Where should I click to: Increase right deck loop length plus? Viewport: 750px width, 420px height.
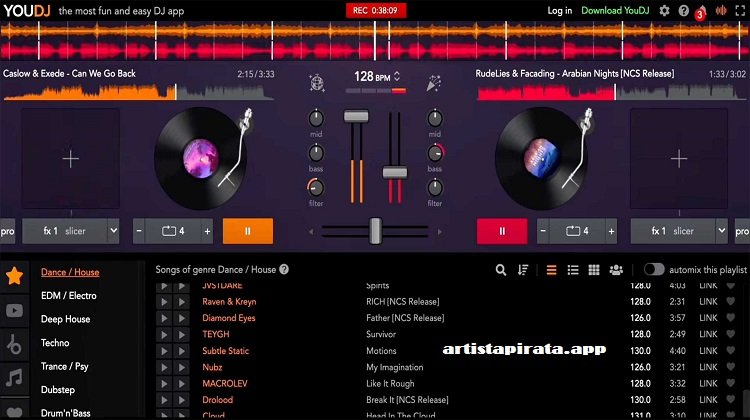(611, 231)
